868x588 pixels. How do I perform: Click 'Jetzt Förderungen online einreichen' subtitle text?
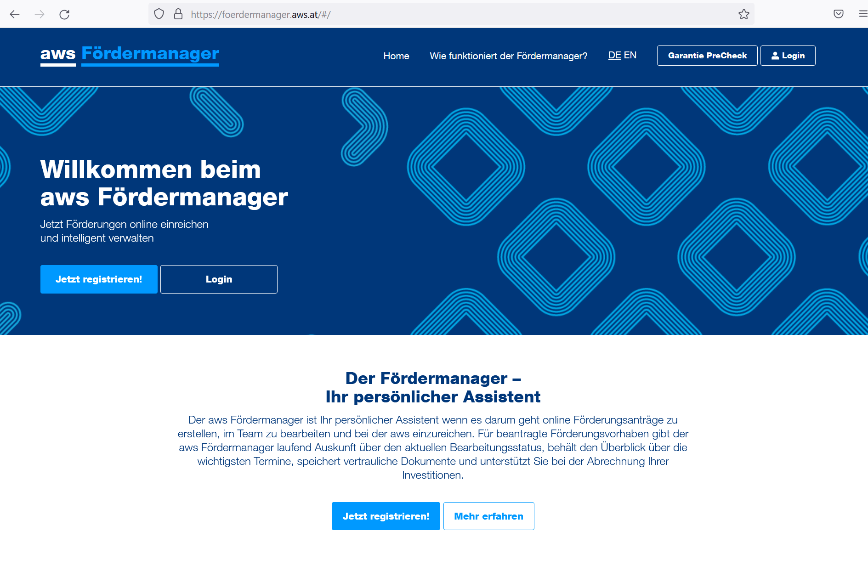(124, 224)
